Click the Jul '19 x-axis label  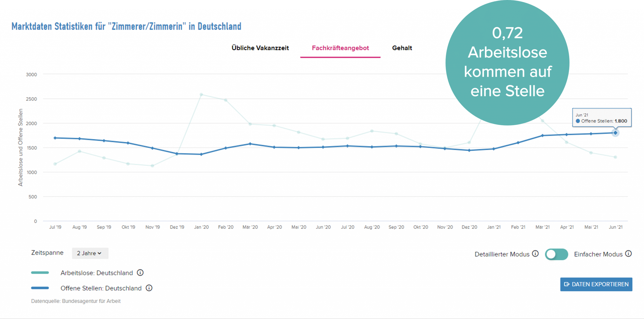[x=55, y=227]
